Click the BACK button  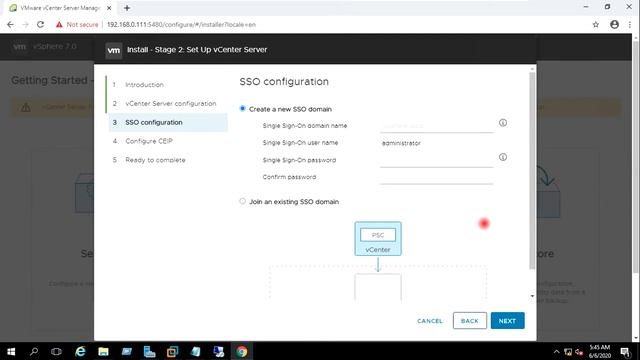click(x=469, y=321)
